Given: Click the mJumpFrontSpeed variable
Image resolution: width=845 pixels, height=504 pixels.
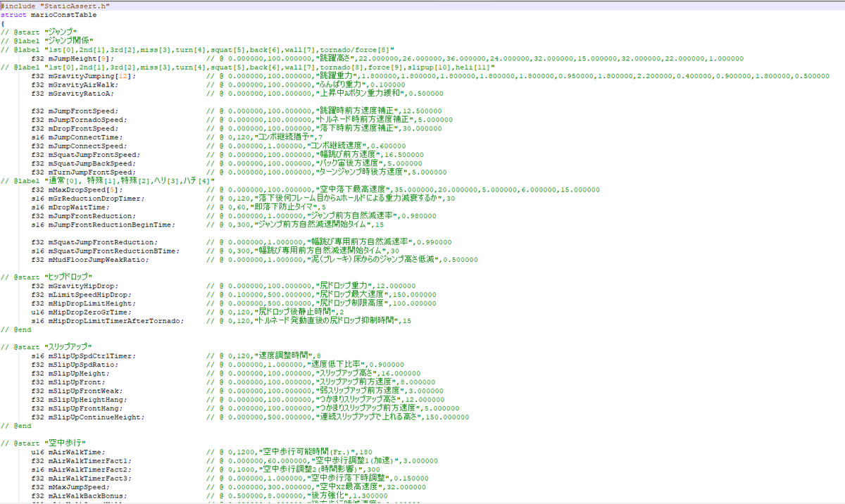Looking at the screenshot, I should pyautogui.click(x=82, y=111).
